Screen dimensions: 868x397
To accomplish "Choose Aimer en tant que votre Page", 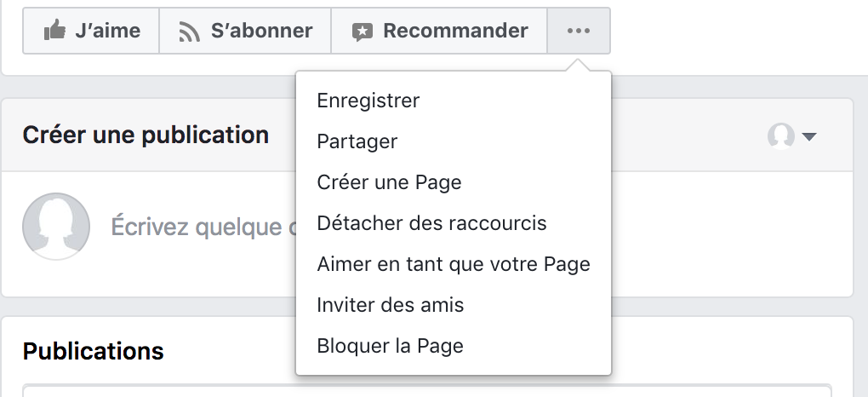I will tap(454, 264).
